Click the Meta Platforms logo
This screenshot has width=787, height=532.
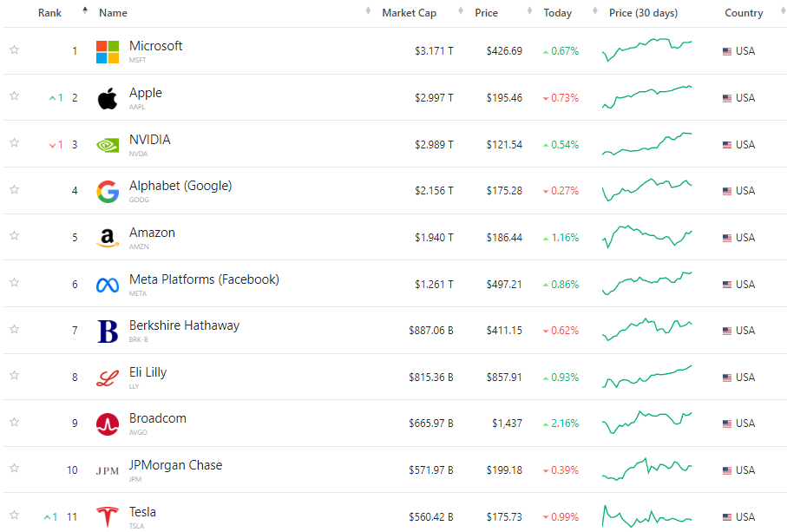click(x=108, y=285)
